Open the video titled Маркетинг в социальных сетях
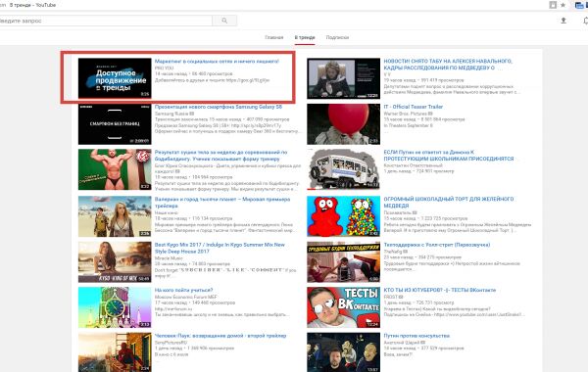Image resolution: width=588 pixels, height=372 pixels. pyautogui.click(x=217, y=61)
